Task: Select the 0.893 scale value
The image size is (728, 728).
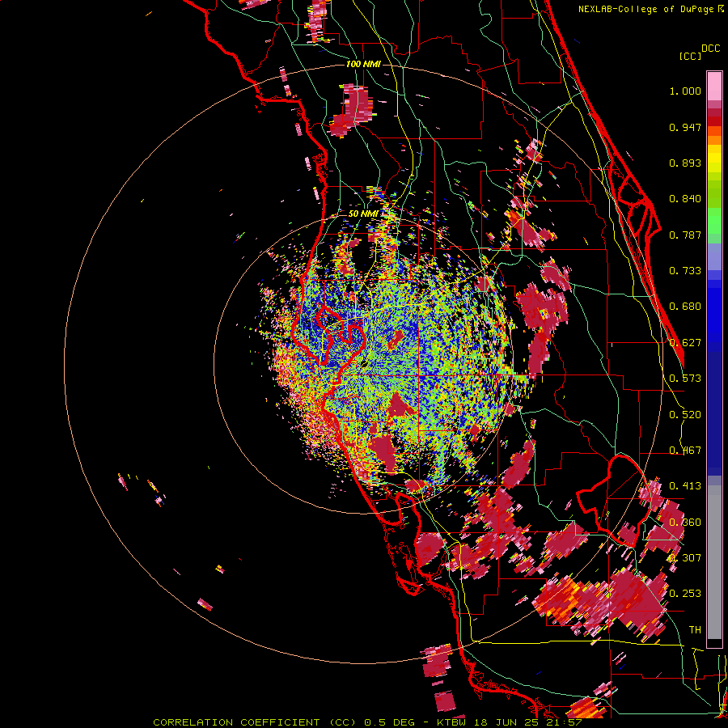Action: pyautogui.click(x=685, y=163)
